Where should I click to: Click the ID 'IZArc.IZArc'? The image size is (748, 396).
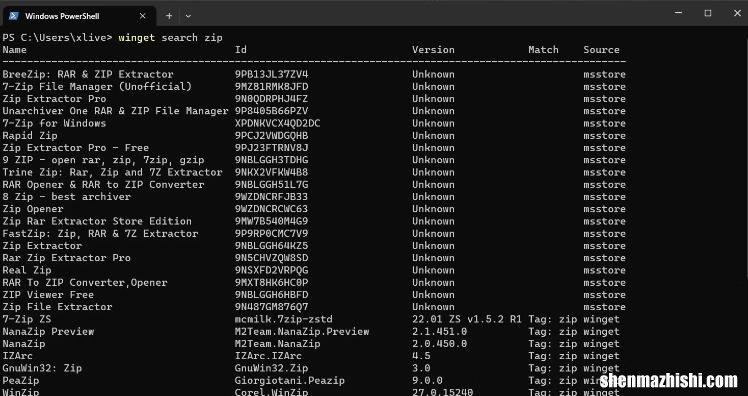point(268,356)
